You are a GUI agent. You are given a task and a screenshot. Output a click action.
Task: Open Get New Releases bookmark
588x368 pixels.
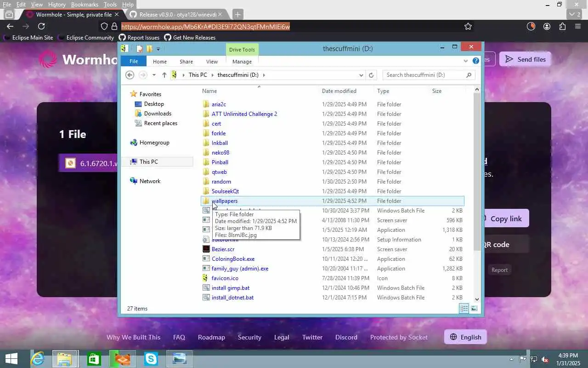click(190, 38)
